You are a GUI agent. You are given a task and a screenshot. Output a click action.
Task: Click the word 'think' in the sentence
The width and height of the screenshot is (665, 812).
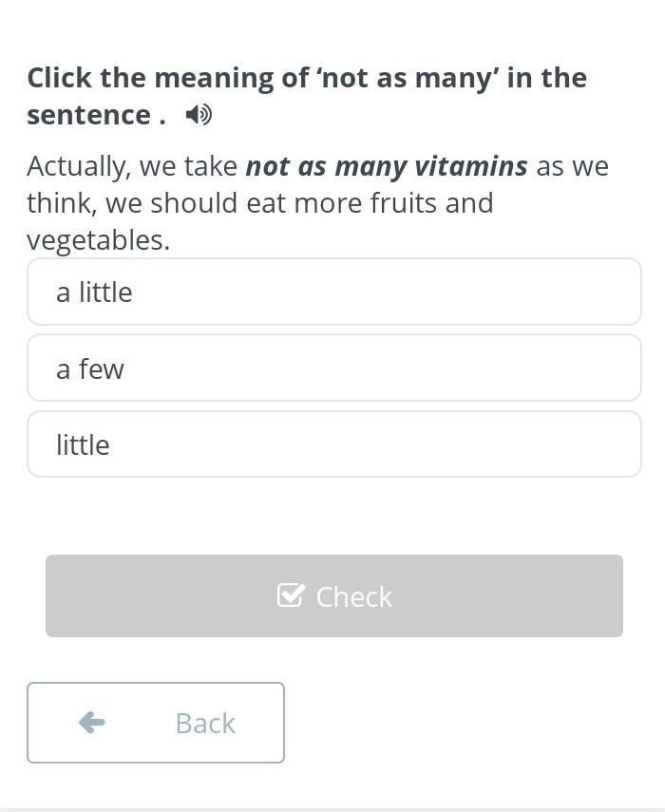61,203
